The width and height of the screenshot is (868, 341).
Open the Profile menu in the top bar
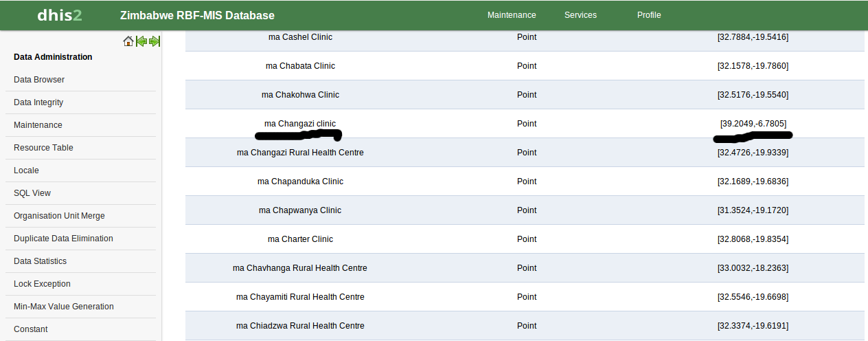(x=649, y=15)
